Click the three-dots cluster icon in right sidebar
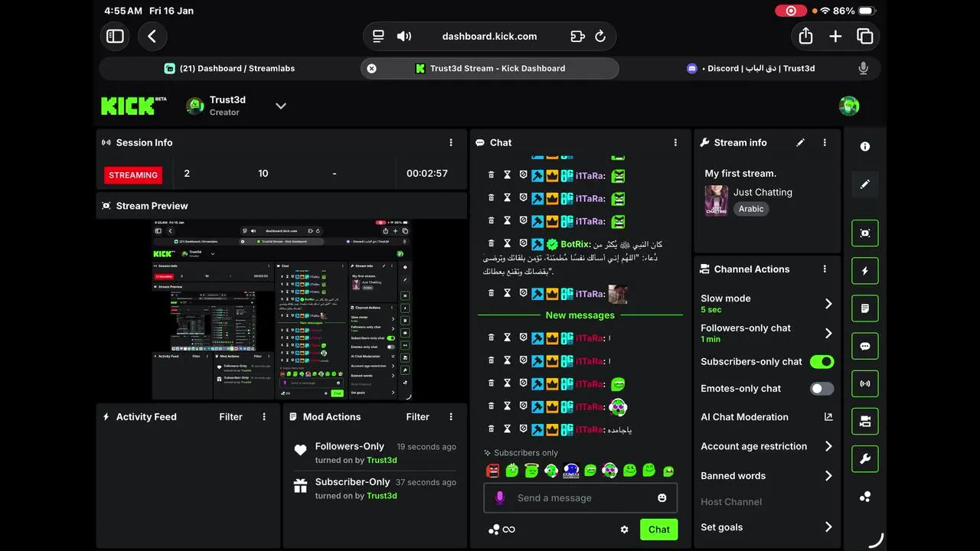Screen dimensions: 980x551 (x=865, y=497)
